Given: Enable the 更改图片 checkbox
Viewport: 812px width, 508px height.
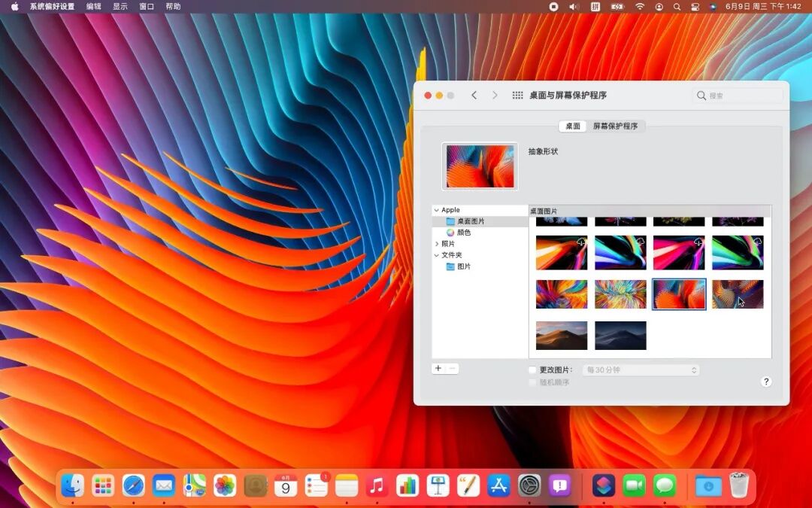Looking at the screenshot, I should click(x=532, y=370).
